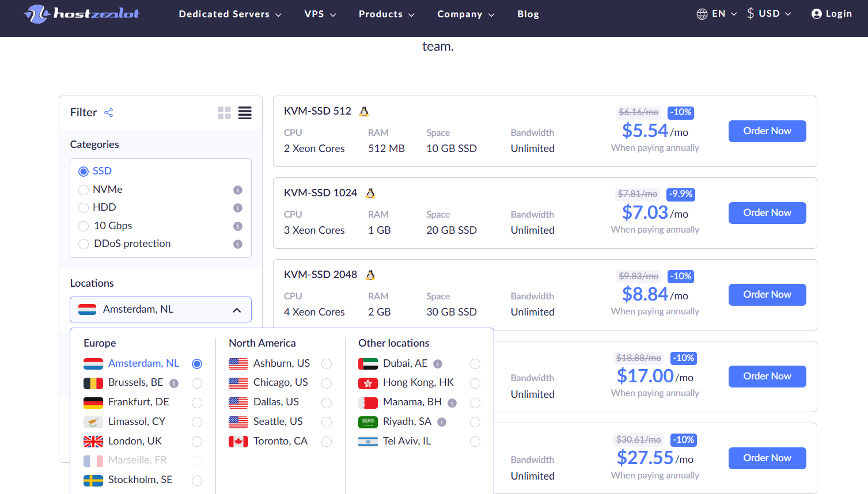Order the KVM-SSD 512 plan

coord(767,131)
